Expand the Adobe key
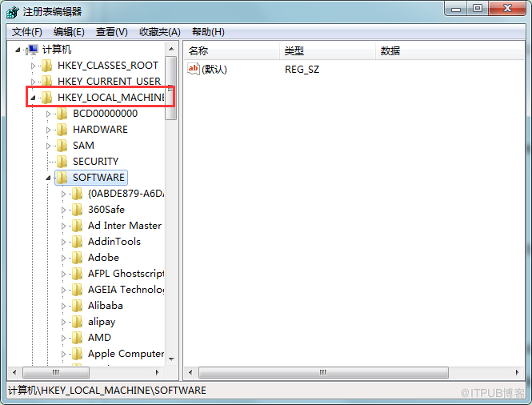Viewport: 532px width, 405px height. (x=63, y=258)
